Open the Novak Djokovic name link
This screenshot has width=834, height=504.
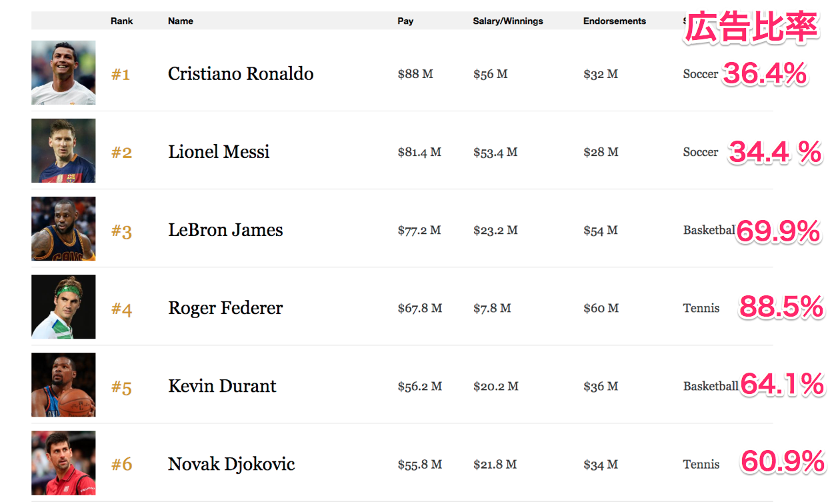point(231,464)
